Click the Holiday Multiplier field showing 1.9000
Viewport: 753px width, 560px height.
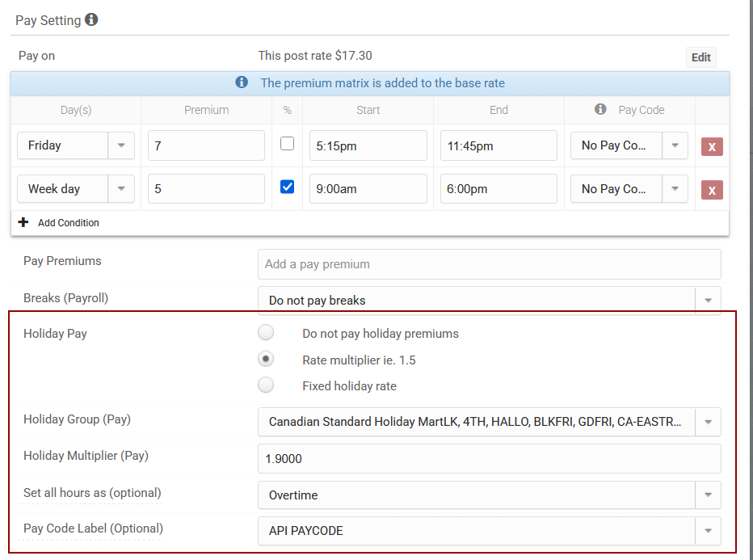490,459
